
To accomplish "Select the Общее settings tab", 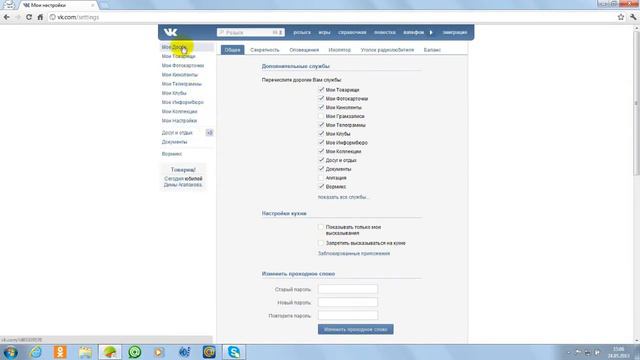I will pos(232,50).
